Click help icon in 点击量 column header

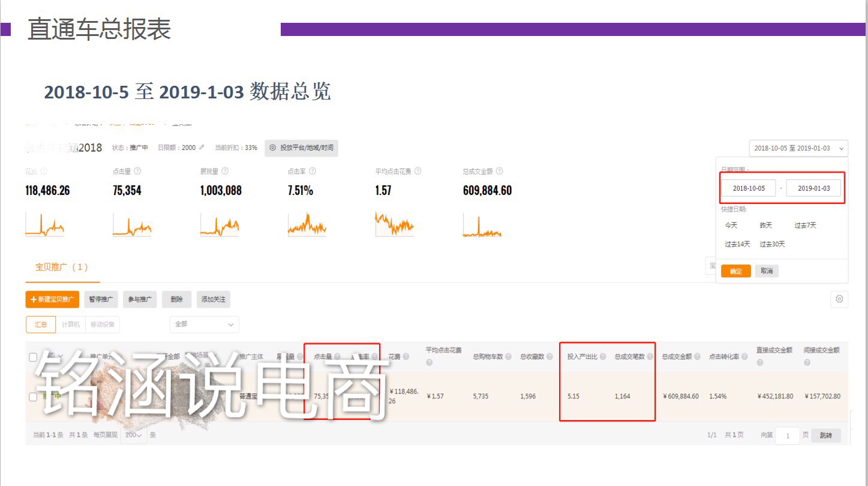(337, 356)
